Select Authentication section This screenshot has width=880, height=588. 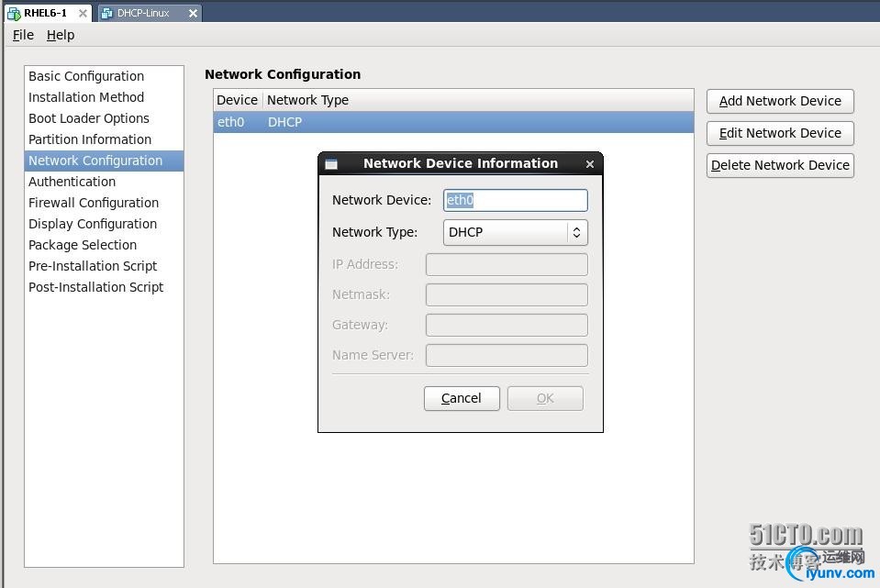click(x=104, y=182)
